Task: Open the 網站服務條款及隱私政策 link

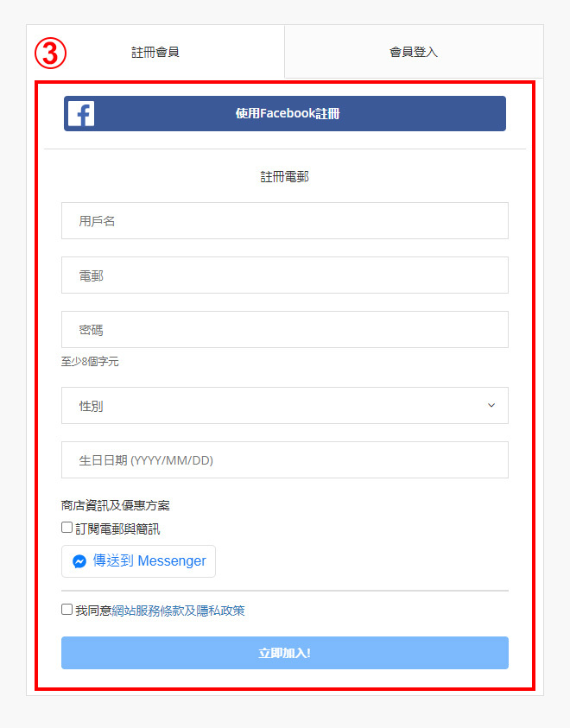Action: [x=178, y=611]
